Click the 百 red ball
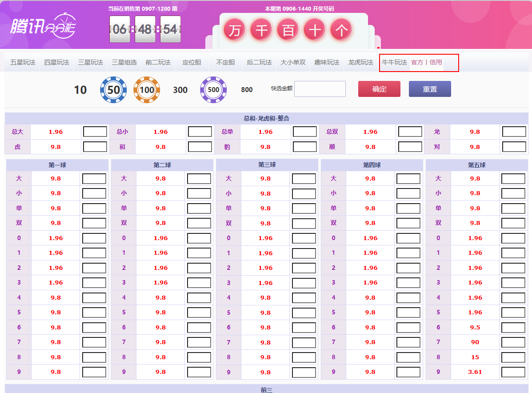 pyautogui.click(x=288, y=30)
